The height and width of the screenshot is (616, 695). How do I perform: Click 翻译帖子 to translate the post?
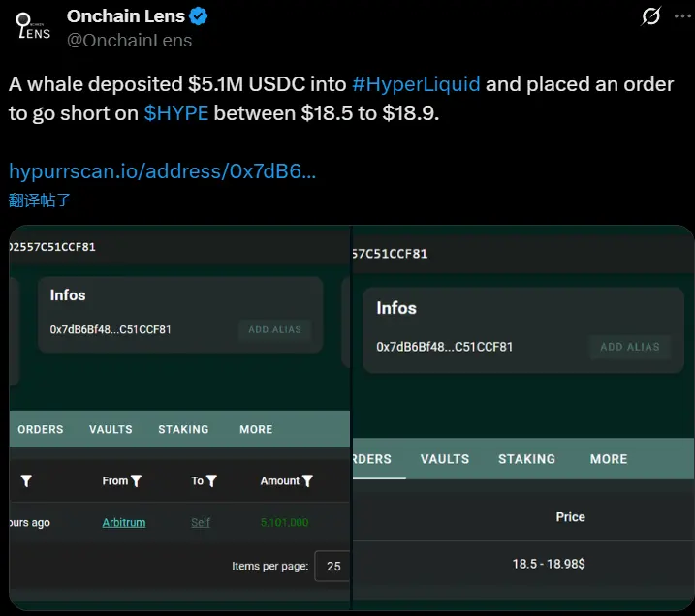click(40, 200)
